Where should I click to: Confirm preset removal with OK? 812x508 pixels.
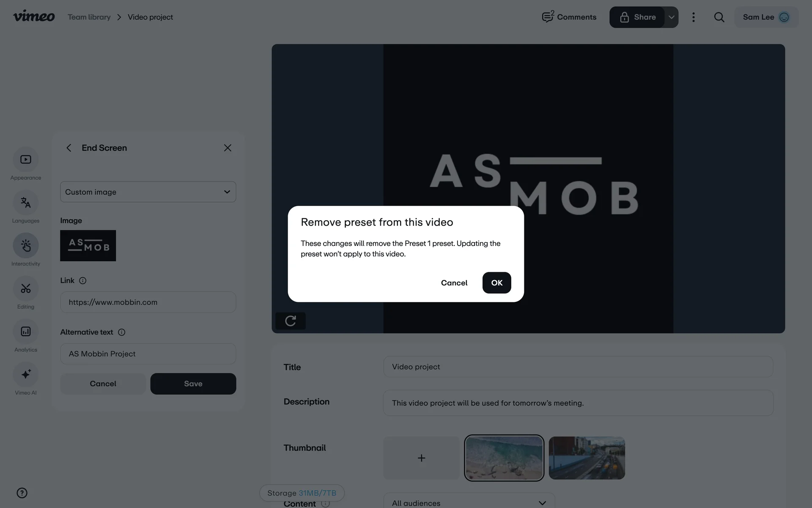point(497,283)
